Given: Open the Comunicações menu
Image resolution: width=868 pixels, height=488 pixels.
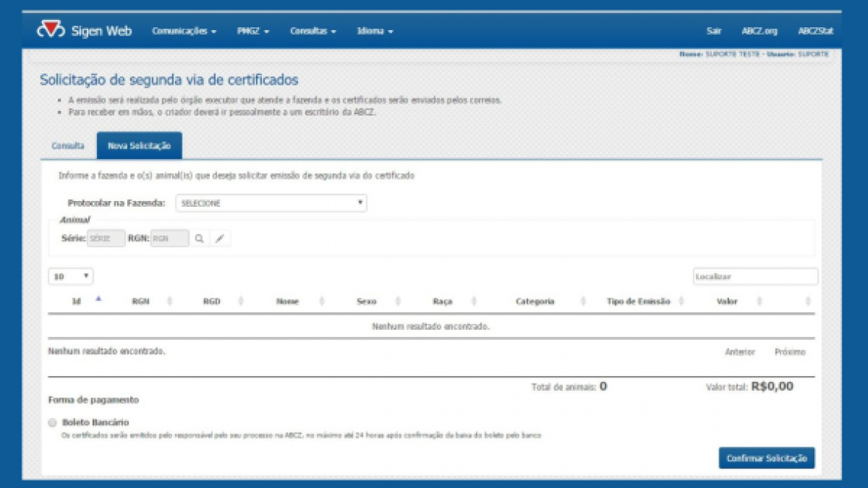Looking at the screenshot, I should [182, 32].
